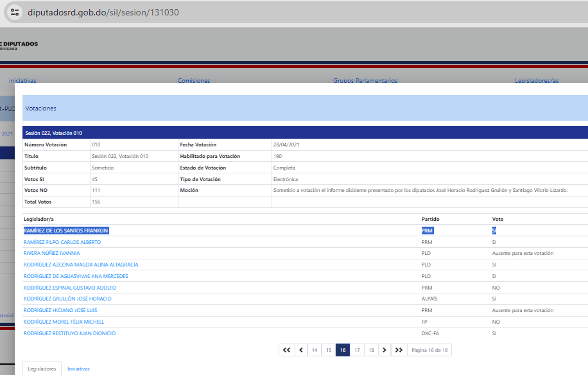Open Rodríguez Restituyo Juan Dionicio link
The width and height of the screenshot is (588, 375).
70,333
